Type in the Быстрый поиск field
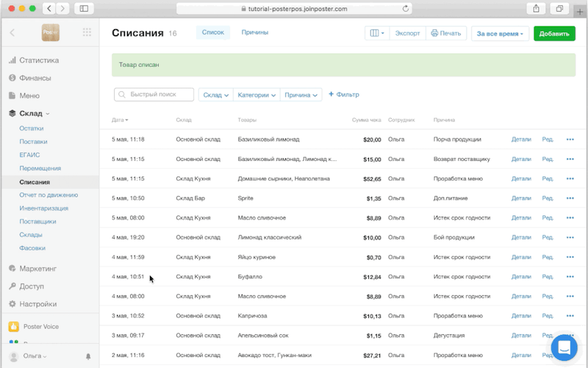The image size is (588, 368). (x=159, y=95)
